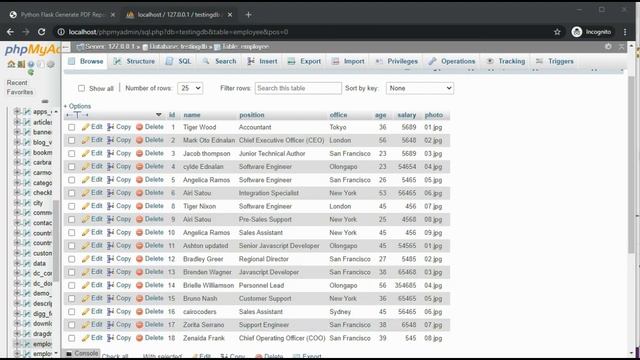Click Copy icon for Bradley Greer row
Image resolution: width=640 pixels, height=360 pixels.
pyautogui.click(x=111, y=259)
